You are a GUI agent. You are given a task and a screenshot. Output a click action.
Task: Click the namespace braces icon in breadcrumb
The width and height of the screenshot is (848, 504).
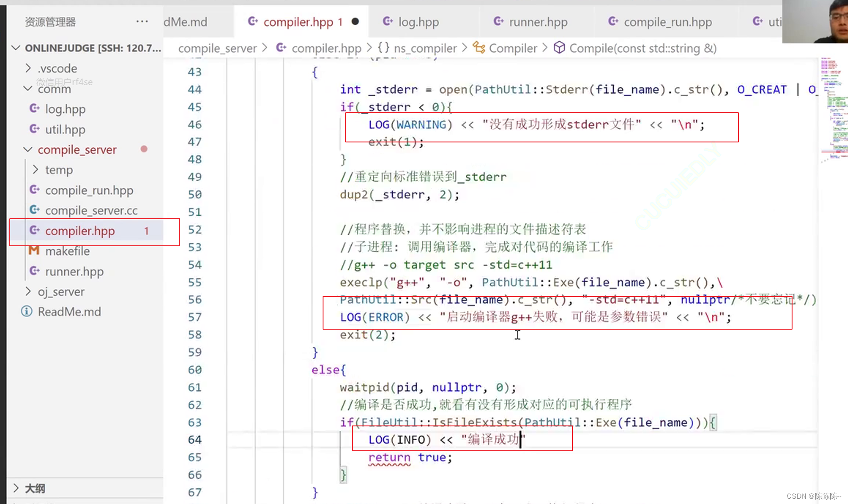383,47
